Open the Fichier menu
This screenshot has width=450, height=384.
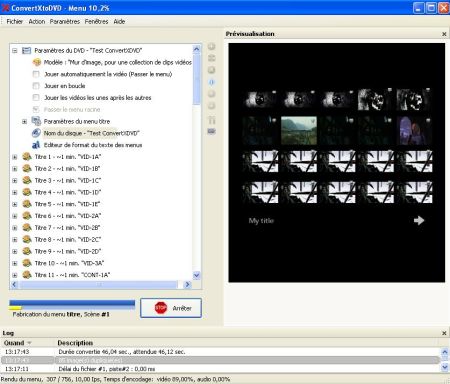[x=15, y=21]
